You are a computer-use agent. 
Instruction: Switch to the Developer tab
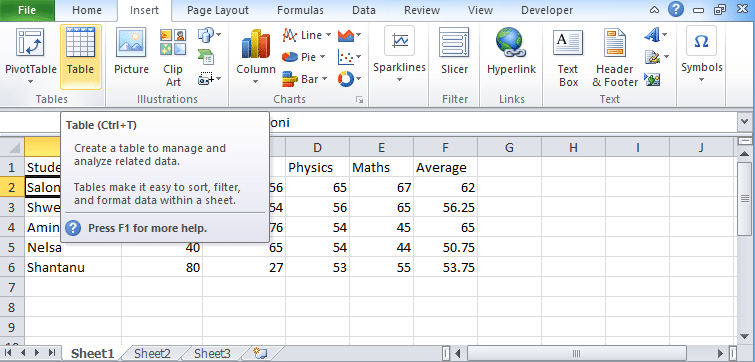point(547,10)
